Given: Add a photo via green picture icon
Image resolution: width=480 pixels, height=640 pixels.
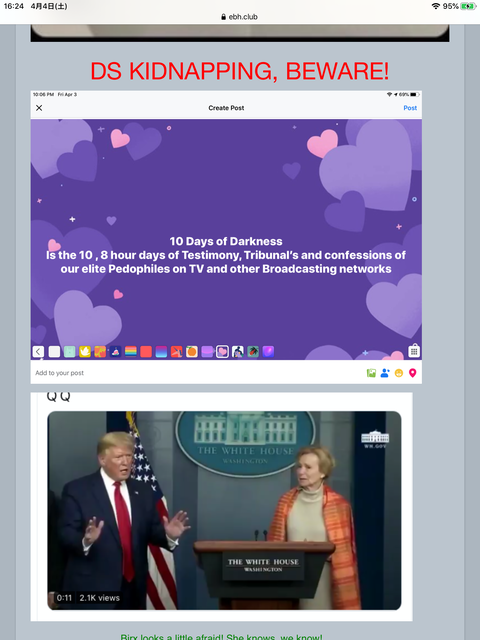Looking at the screenshot, I should click(371, 373).
